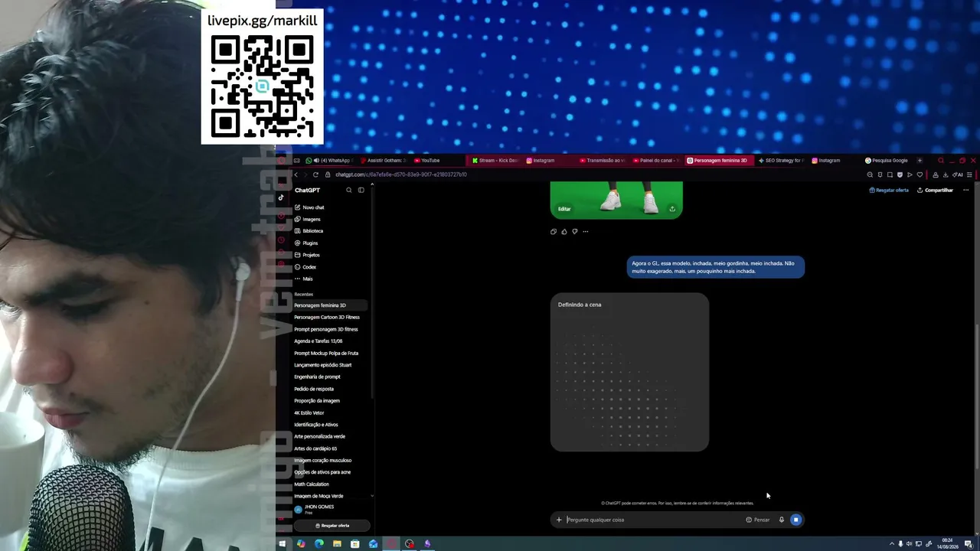Image resolution: width=980 pixels, height=551 pixels.
Task: Click the Compartilhar share button
Action: pos(935,191)
